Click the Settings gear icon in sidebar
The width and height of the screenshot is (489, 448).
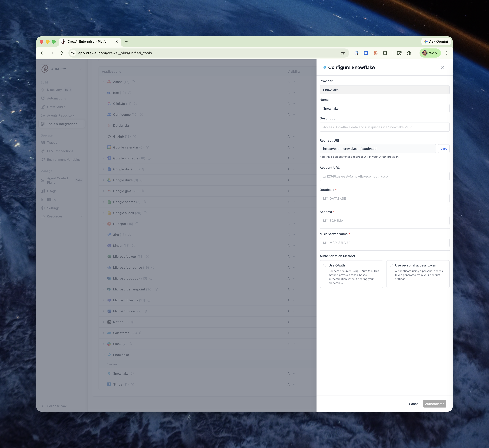[x=43, y=208]
